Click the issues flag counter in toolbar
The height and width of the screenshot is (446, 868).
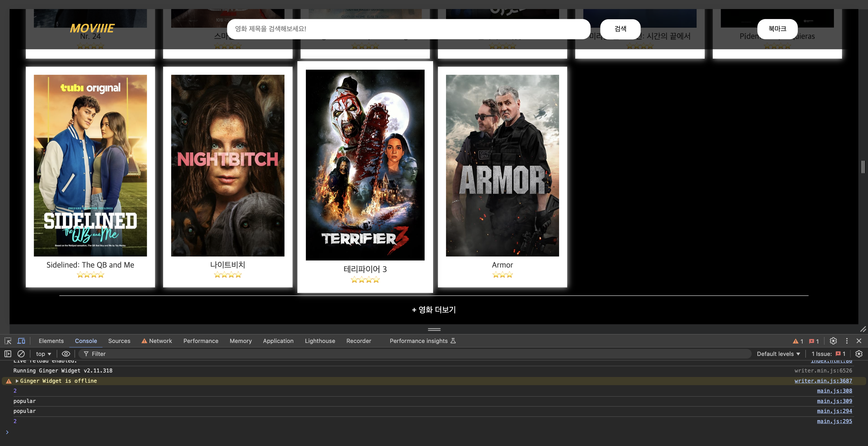814,341
